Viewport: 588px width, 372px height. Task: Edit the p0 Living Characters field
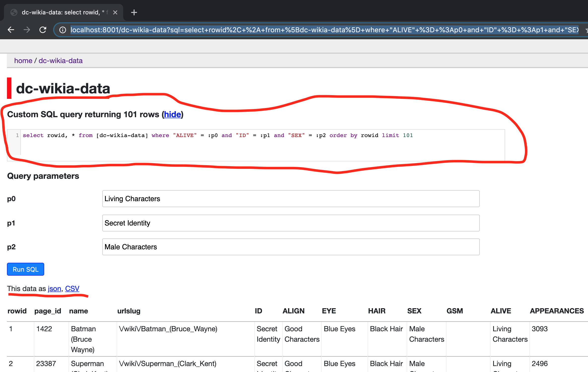(291, 199)
